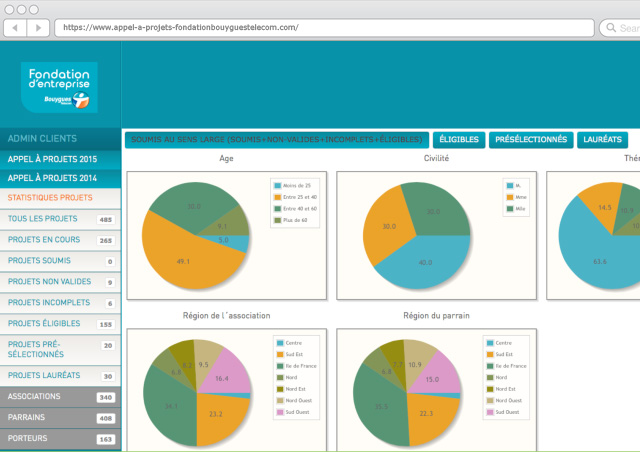
Task: Click Sud Ouest legend swatch in Région de l'association
Action: [280, 412]
